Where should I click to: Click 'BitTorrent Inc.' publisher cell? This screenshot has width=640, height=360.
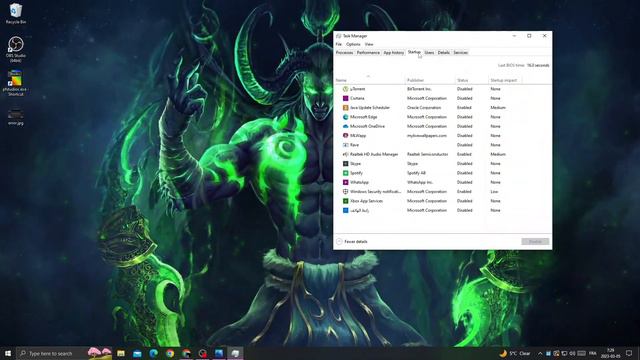[x=419, y=89]
